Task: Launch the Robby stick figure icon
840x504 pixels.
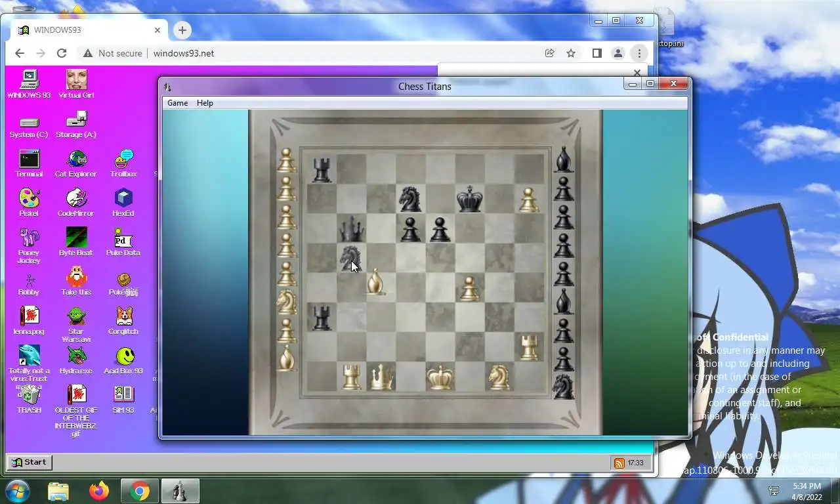Action: click(29, 284)
